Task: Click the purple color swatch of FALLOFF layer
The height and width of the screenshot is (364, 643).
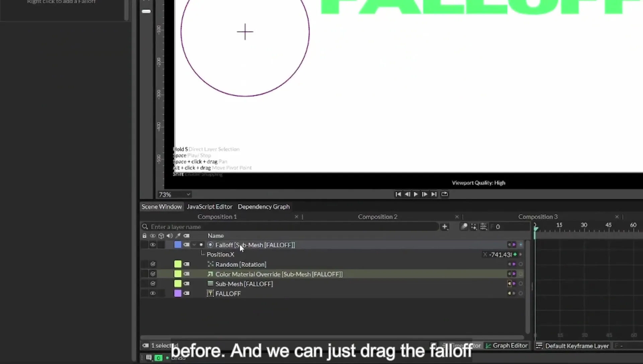Action: (178, 293)
